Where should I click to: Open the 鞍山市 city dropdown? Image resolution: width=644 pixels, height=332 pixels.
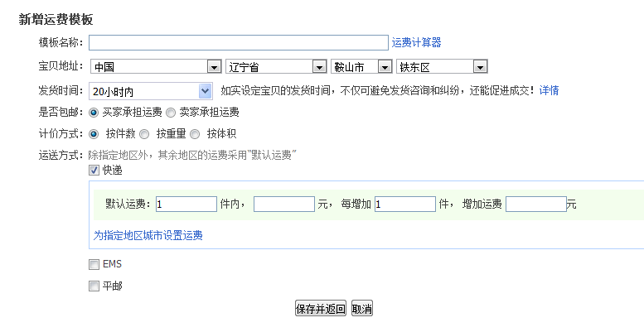[x=361, y=66]
